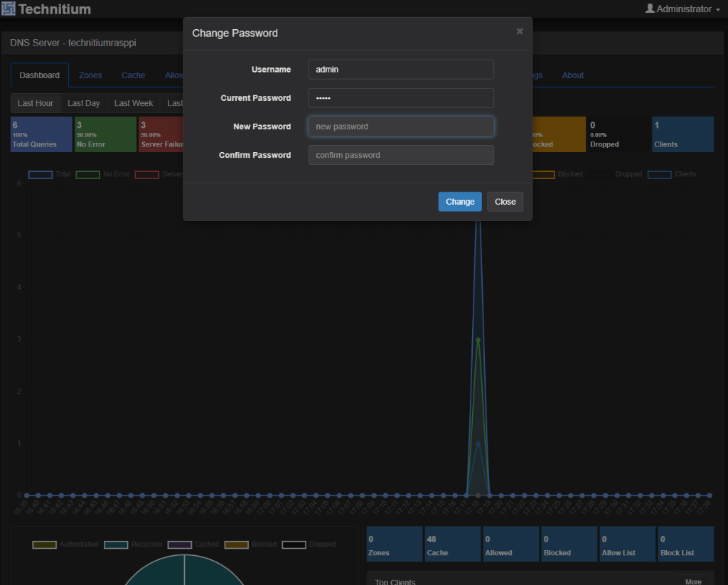Select the Last Day time range
The width and height of the screenshot is (728, 585).
84,103
